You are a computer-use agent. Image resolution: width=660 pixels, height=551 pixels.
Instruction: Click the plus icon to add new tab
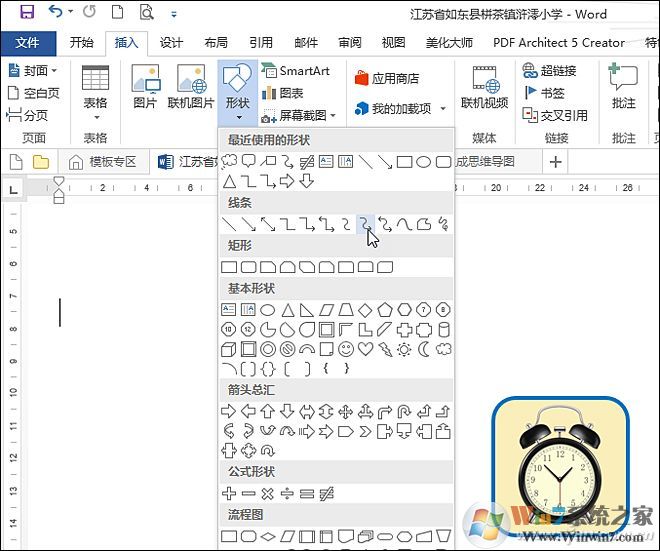coord(556,162)
